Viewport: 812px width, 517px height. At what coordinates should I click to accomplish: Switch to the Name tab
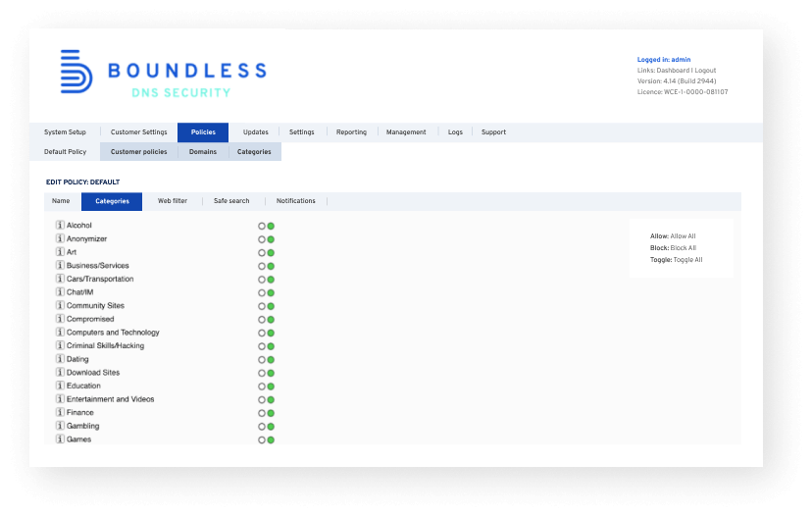(x=61, y=201)
